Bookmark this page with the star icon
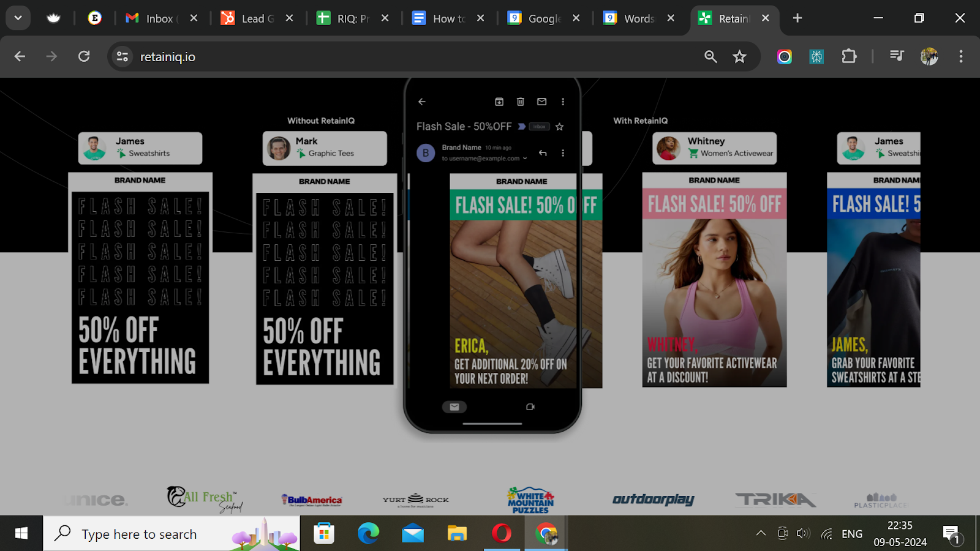 point(740,57)
